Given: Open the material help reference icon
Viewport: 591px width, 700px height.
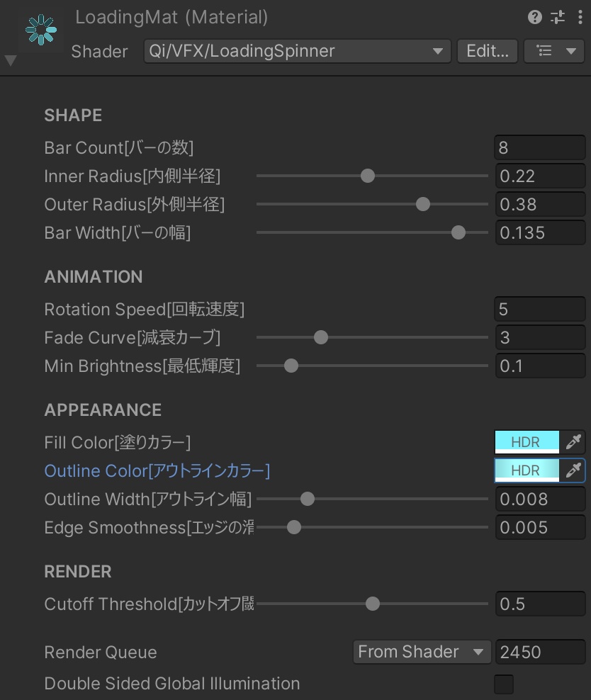Looking at the screenshot, I should click(x=535, y=18).
